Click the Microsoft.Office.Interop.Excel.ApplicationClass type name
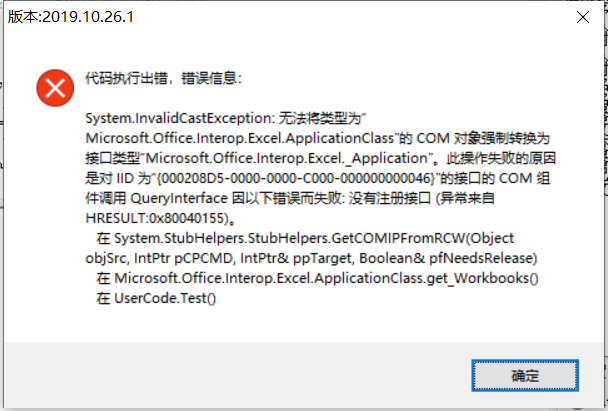Screen dimensions: 608x411 pyautogui.click(x=240, y=138)
